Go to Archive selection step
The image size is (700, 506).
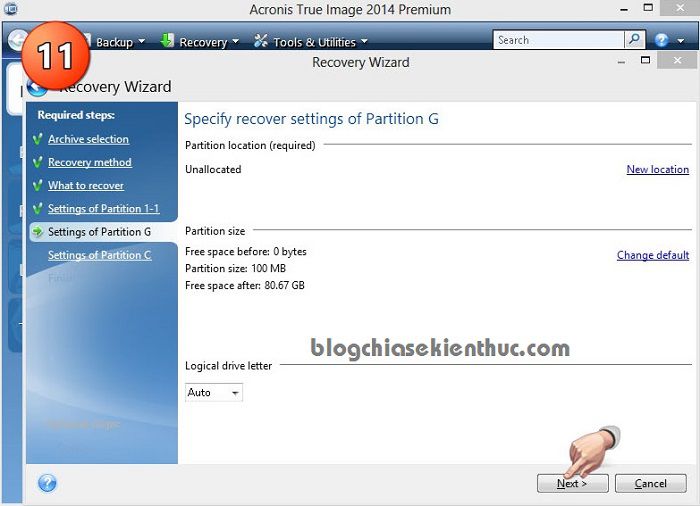pyautogui.click(x=88, y=139)
